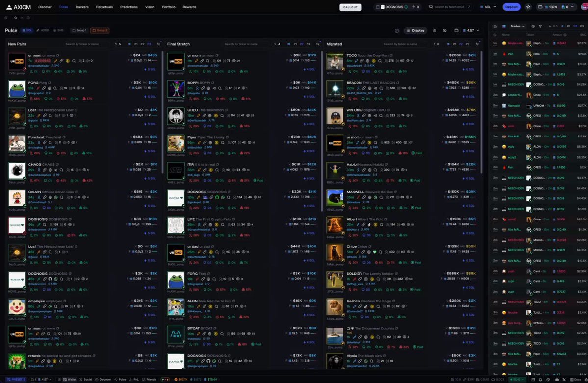Open FORG Forg frog thumbnail in New Pairs
Screen dimensions: 588x383
tap(17, 88)
